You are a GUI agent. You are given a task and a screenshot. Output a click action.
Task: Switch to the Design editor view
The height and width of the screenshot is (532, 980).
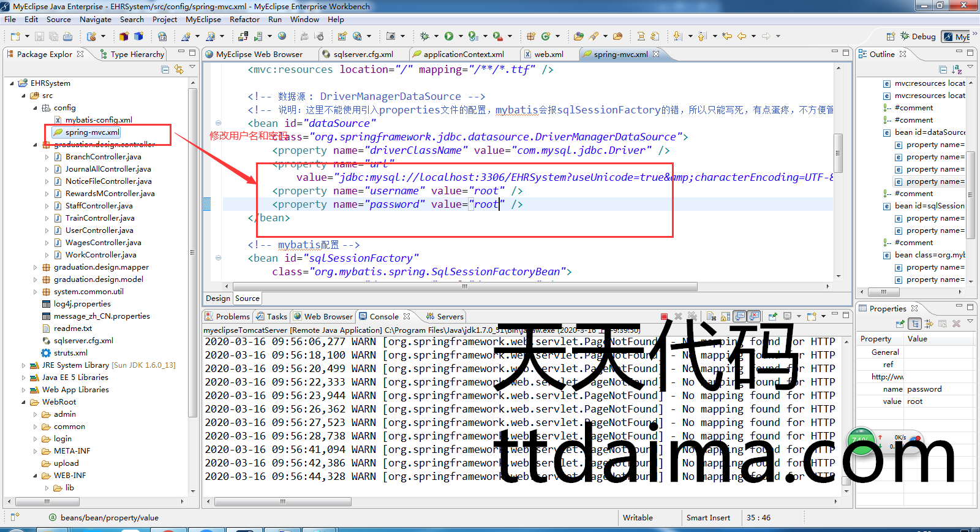217,298
